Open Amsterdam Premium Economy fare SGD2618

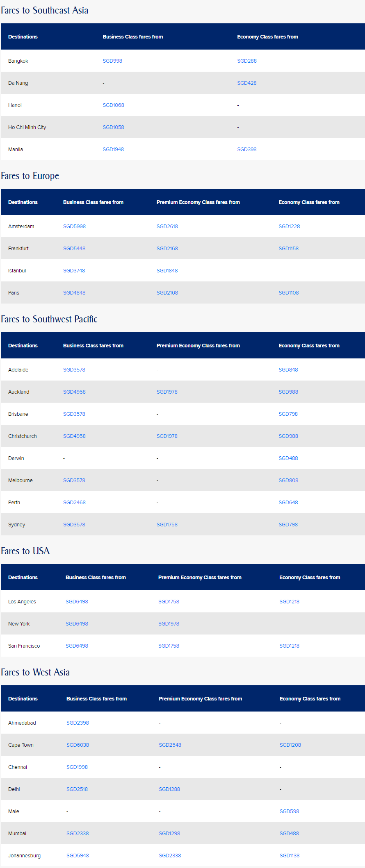point(167,227)
